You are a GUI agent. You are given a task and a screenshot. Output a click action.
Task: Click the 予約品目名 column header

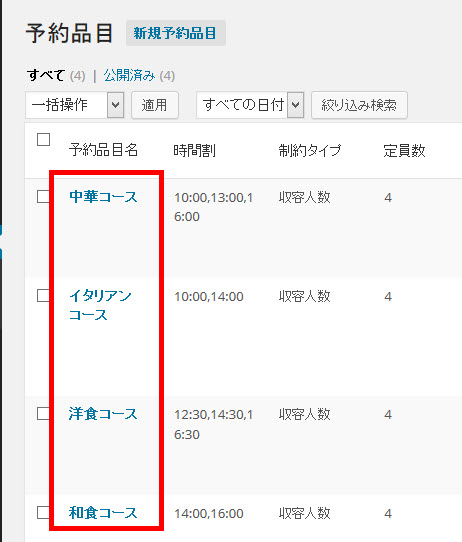[104, 150]
